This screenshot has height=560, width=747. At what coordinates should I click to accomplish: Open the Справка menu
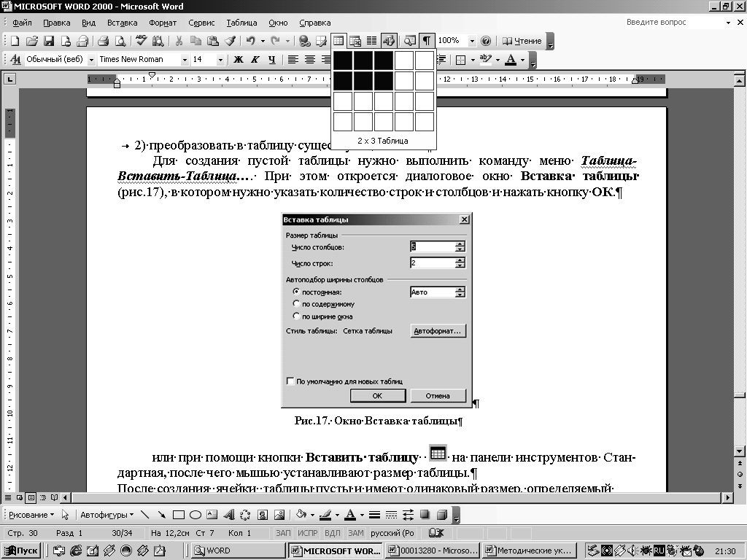(315, 23)
